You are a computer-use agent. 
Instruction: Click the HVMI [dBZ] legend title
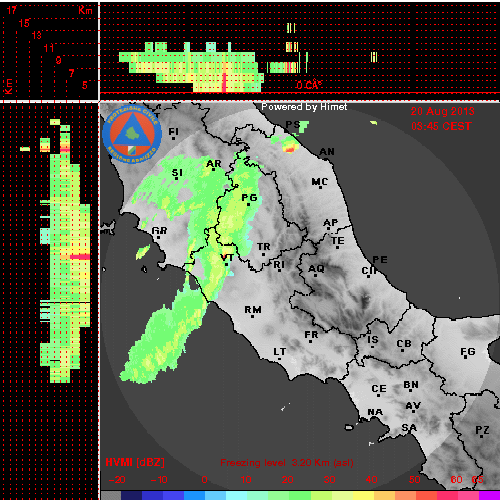(x=135, y=462)
